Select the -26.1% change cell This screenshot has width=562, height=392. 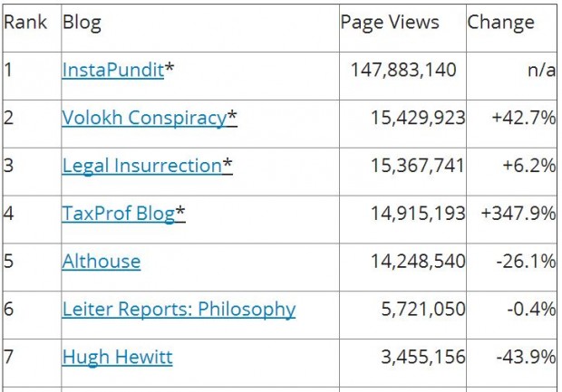(x=526, y=262)
